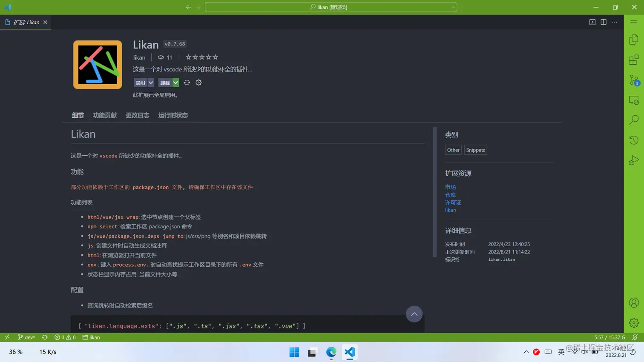Click the likan [管理员] search box
This screenshot has height=362, width=644.
331,7
